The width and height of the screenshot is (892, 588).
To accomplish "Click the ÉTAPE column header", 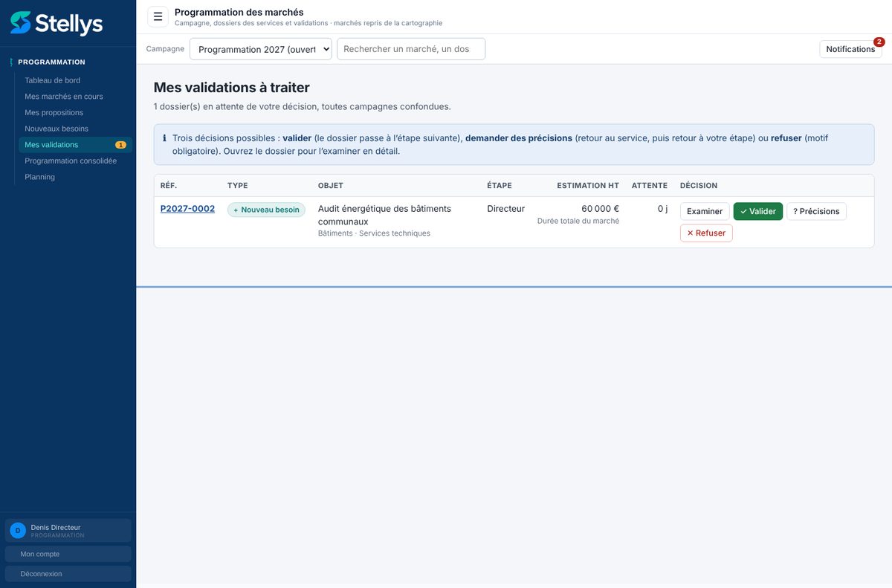I will [x=500, y=186].
